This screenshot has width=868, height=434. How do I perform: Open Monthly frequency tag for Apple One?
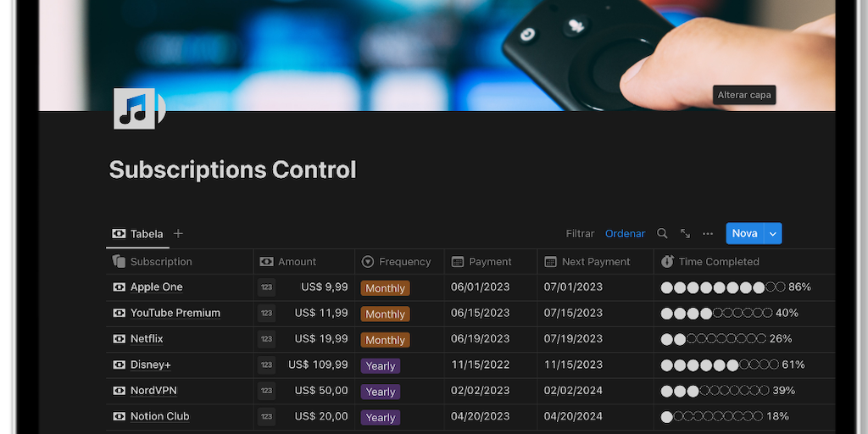[385, 288]
